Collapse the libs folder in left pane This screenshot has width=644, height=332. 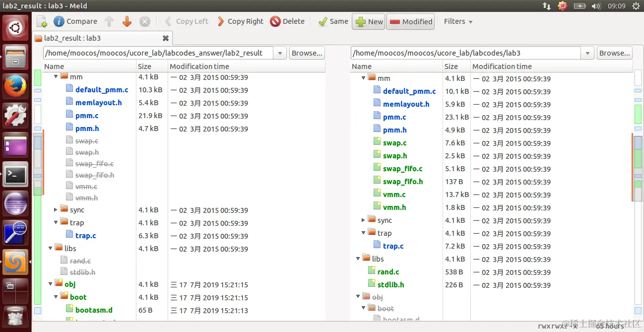coord(51,248)
